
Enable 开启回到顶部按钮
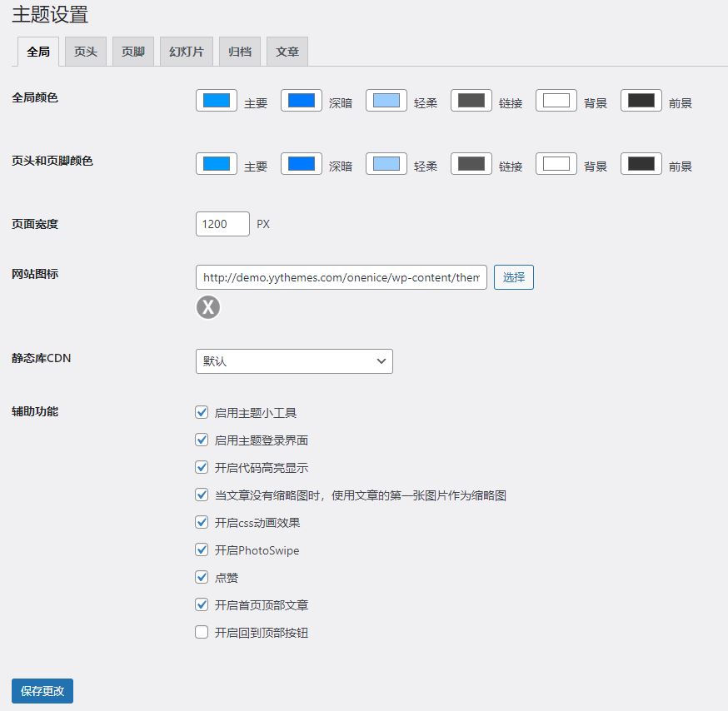click(202, 631)
